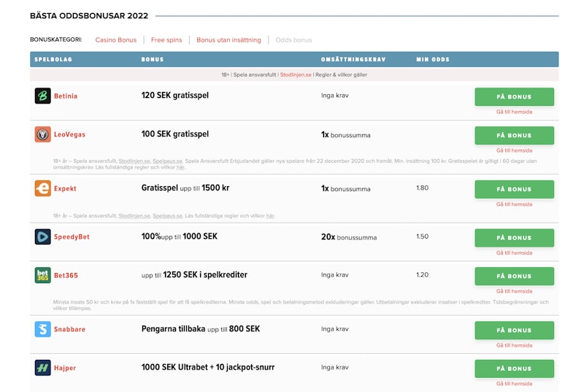Screen dimensions: 584x392
Task: Select the Odds bonus category
Action: point(293,40)
